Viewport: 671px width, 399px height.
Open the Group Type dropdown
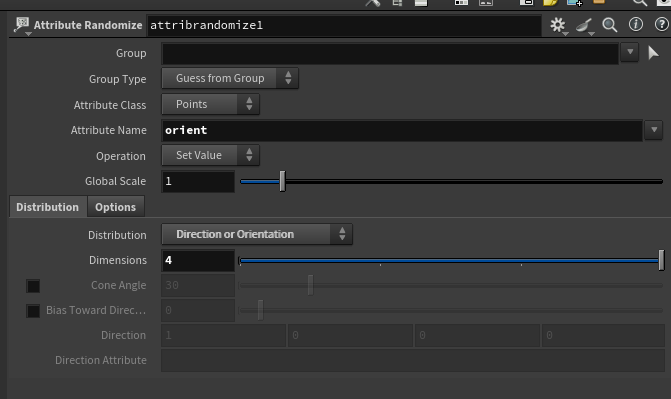click(230, 78)
